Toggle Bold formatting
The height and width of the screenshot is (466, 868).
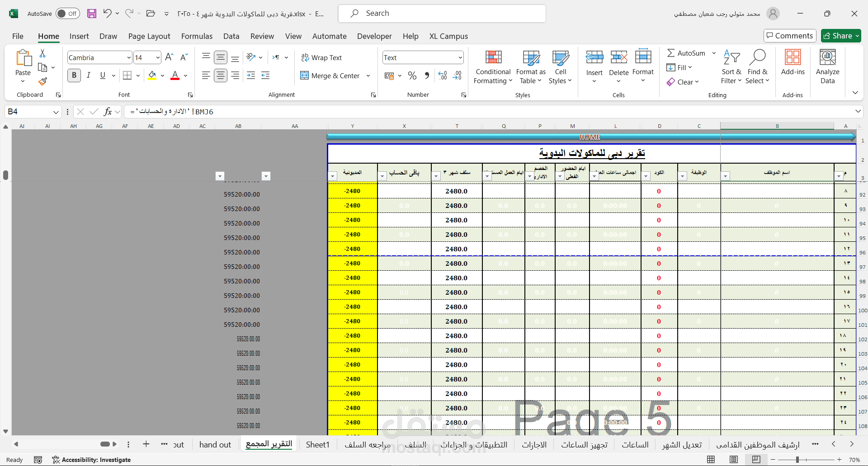coord(74,75)
